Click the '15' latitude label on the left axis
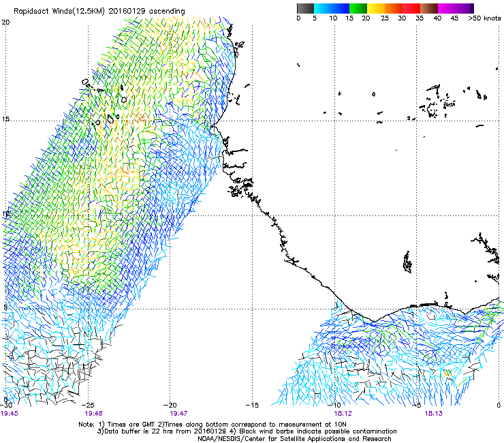 (x=5, y=119)
